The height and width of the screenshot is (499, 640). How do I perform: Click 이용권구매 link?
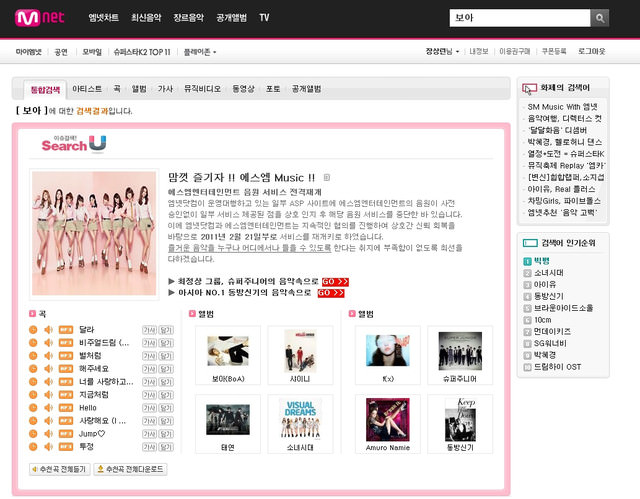pos(515,51)
